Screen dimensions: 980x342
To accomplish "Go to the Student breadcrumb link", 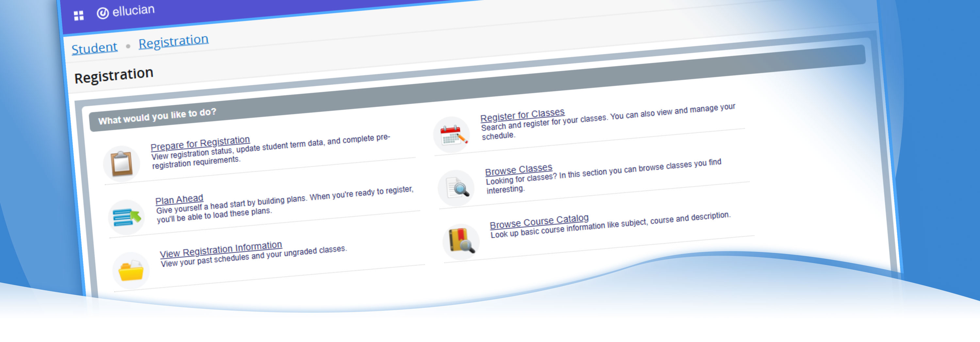I will pyautogui.click(x=95, y=48).
